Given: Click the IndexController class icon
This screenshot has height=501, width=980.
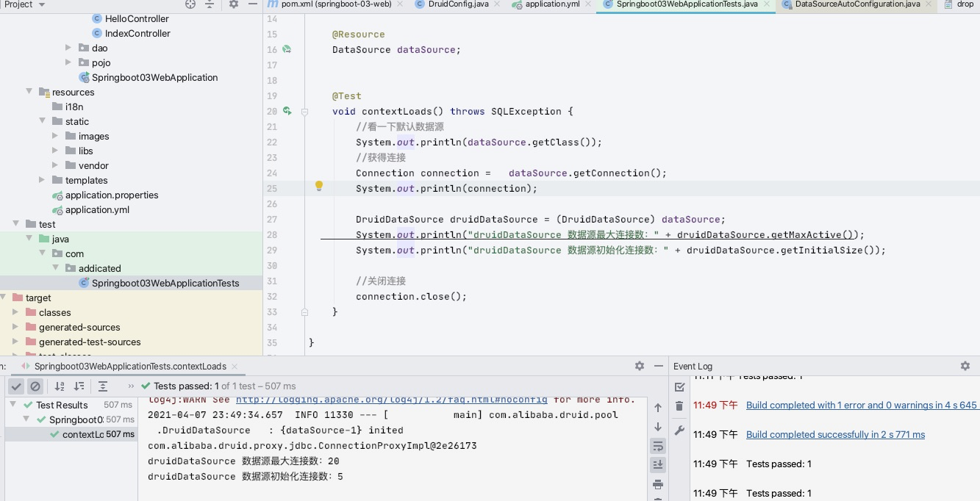Looking at the screenshot, I should pyautogui.click(x=97, y=33).
